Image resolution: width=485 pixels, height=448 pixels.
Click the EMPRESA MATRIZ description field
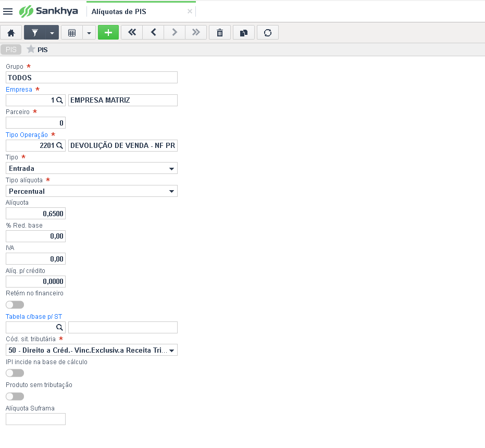(123, 100)
